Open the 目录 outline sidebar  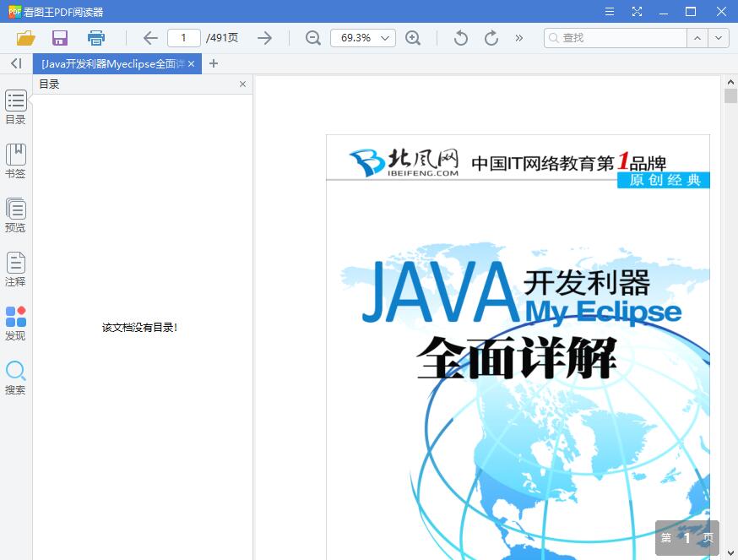15,107
